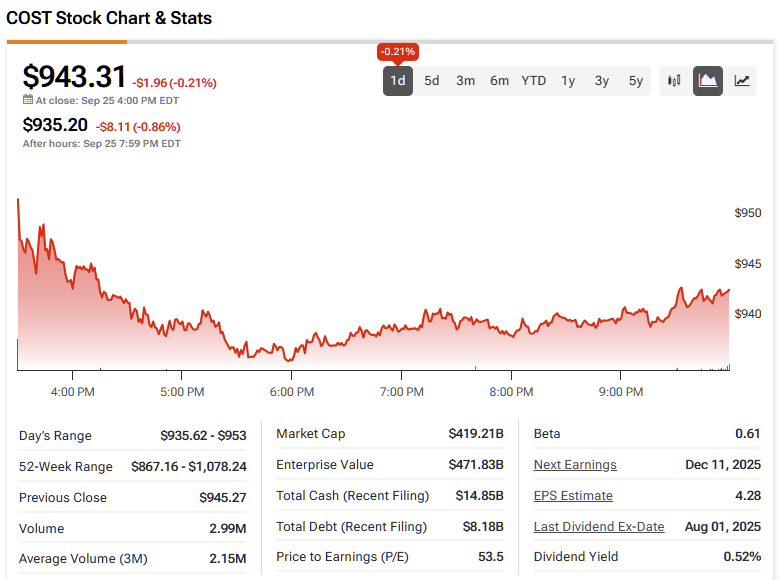This screenshot has width=784, height=580.
Task: Select the 5d time range
Action: [x=432, y=81]
